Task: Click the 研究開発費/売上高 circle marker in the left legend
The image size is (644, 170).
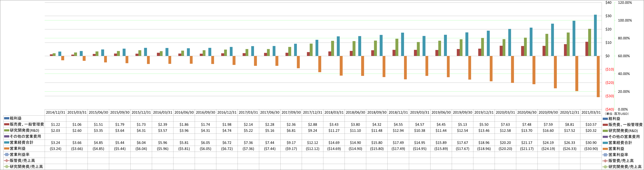Action: tap(7, 167)
